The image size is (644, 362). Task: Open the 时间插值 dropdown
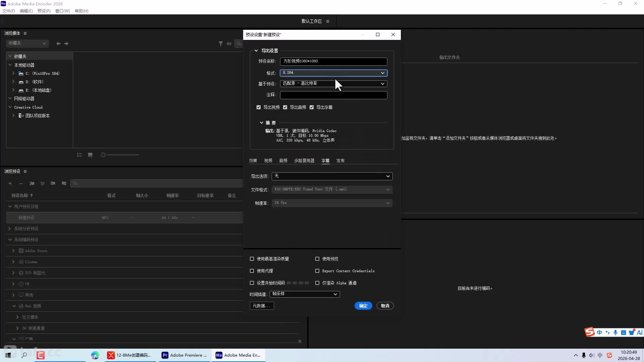coord(305,294)
